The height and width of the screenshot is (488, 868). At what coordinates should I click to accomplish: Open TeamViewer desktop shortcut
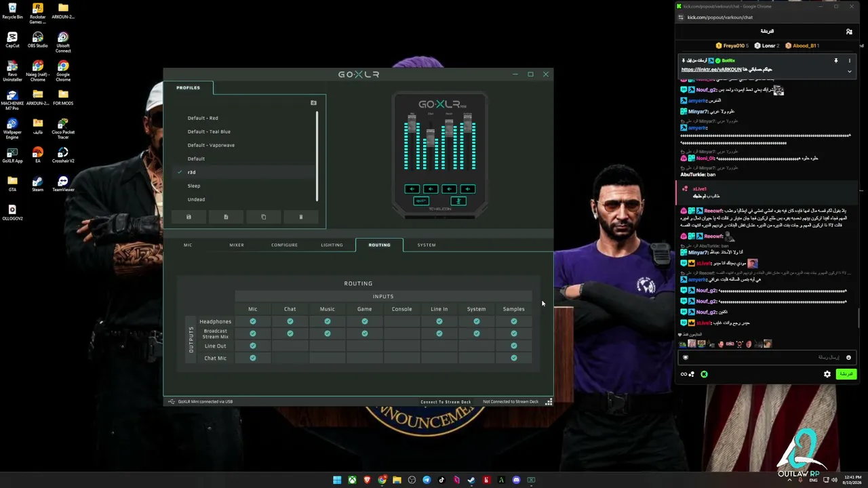pyautogui.click(x=63, y=184)
